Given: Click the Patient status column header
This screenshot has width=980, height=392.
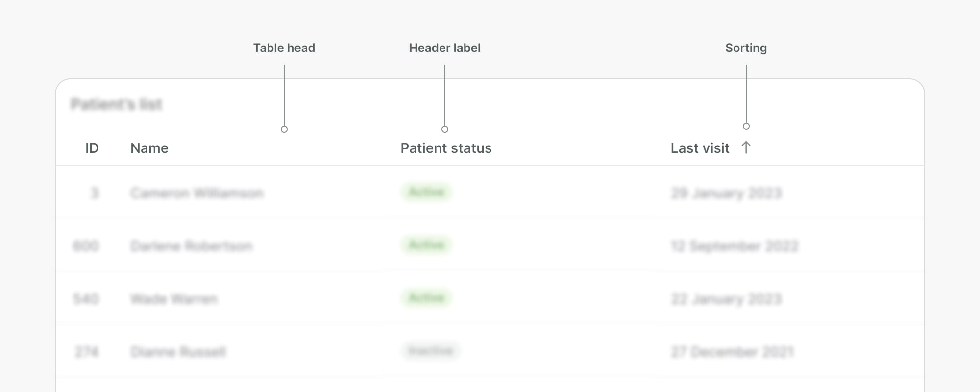Looking at the screenshot, I should [446, 148].
